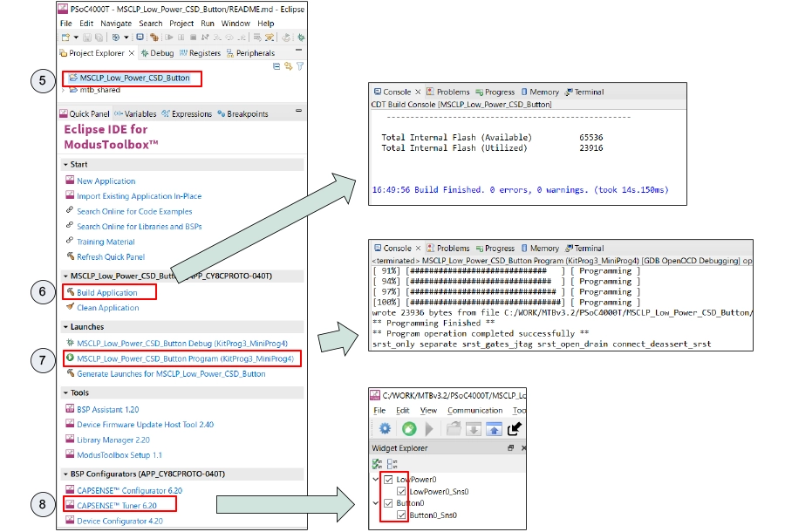
Task: Click the Build Application link
Action: coord(106,293)
